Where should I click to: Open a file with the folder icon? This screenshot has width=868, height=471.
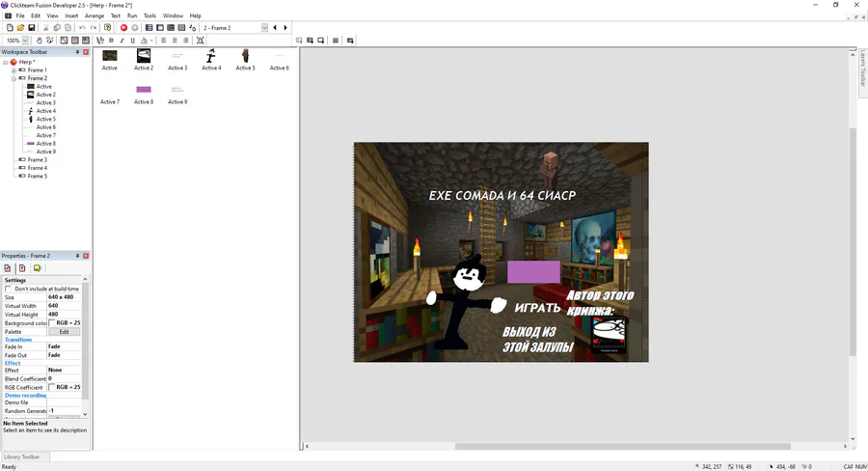pos(20,28)
